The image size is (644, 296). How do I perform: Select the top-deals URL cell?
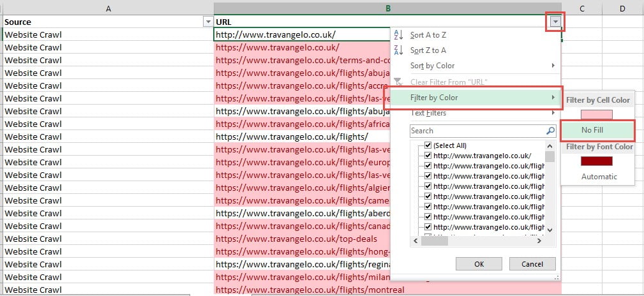303,238
